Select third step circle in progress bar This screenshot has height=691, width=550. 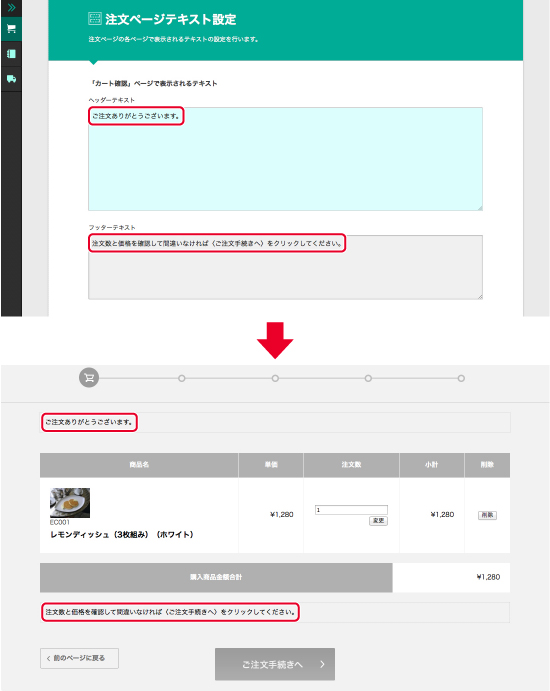(275, 379)
